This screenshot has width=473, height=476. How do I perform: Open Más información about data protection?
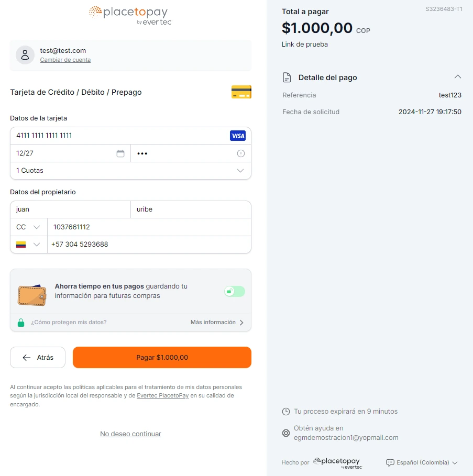pyautogui.click(x=217, y=323)
